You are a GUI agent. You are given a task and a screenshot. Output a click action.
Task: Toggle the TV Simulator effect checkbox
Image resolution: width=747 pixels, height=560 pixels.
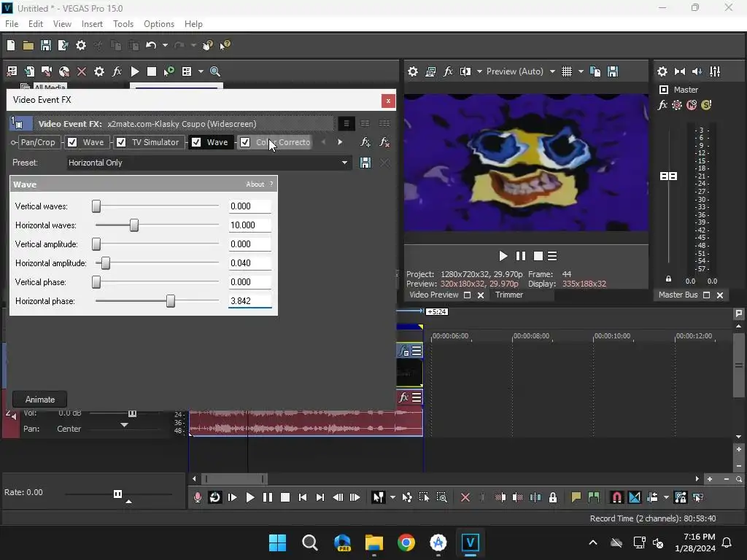pos(121,142)
